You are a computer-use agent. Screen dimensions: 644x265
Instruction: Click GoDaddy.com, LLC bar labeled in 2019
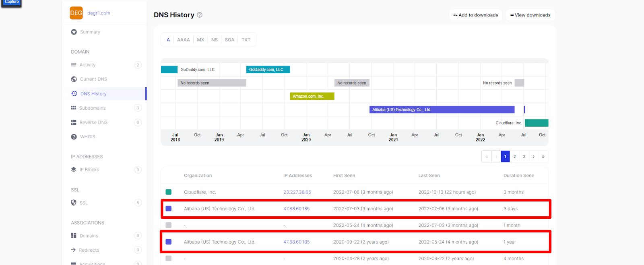point(268,70)
